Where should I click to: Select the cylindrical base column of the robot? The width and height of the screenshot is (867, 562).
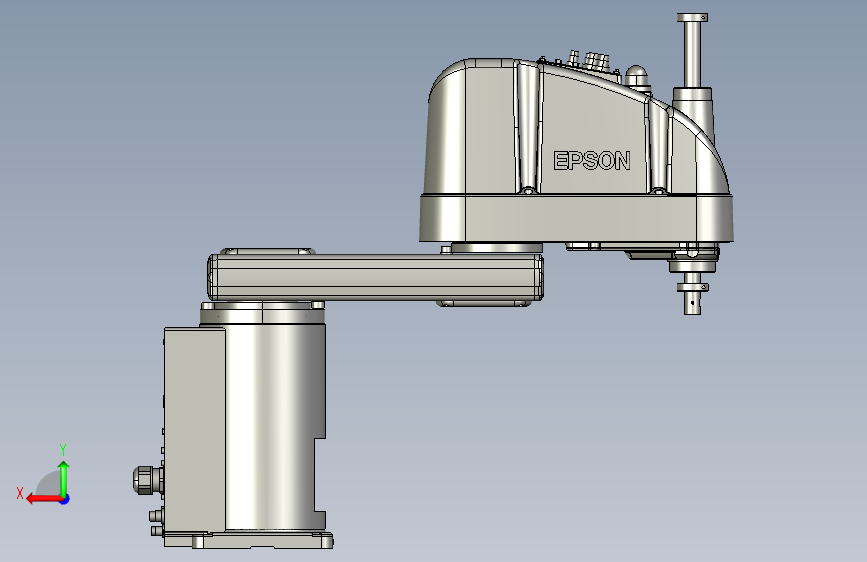point(275,426)
